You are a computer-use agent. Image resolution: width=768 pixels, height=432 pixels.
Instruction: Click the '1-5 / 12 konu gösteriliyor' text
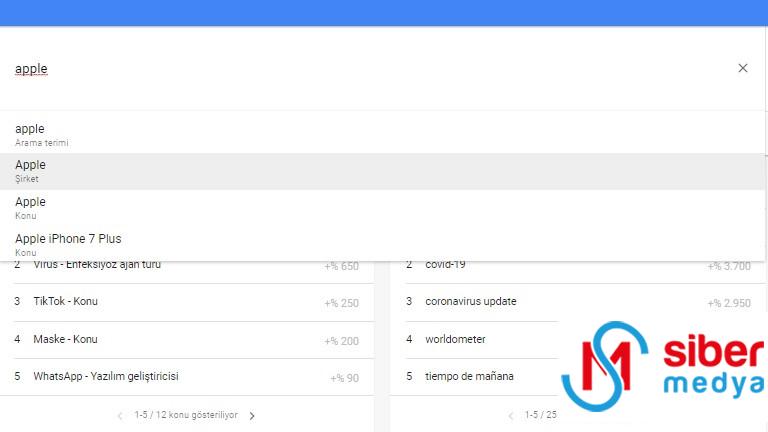click(x=186, y=416)
